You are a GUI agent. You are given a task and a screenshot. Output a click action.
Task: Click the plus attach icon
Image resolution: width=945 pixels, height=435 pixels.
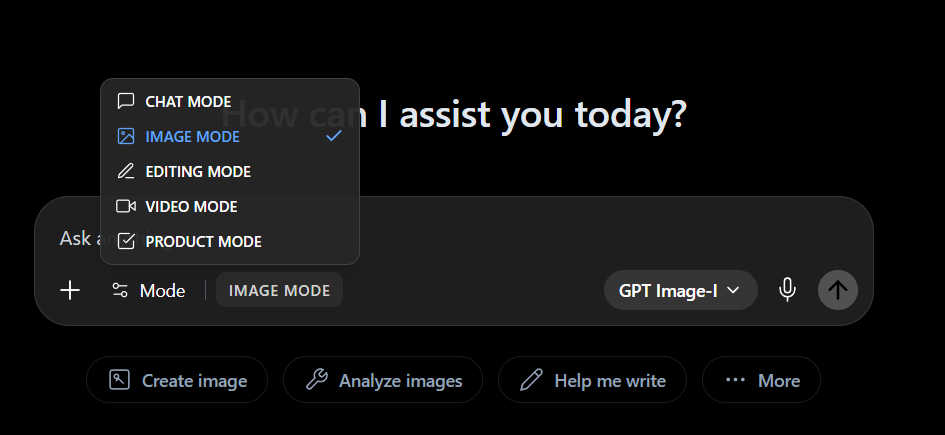click(70, 290)
